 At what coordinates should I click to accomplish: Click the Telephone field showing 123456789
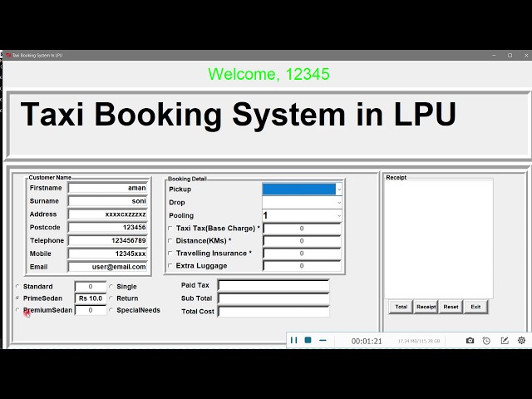[x=107, y=240]
